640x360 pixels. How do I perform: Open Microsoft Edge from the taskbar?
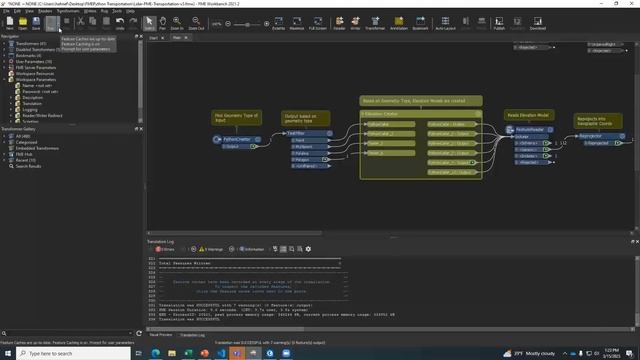pyautogui.click(x=156, y=353)
